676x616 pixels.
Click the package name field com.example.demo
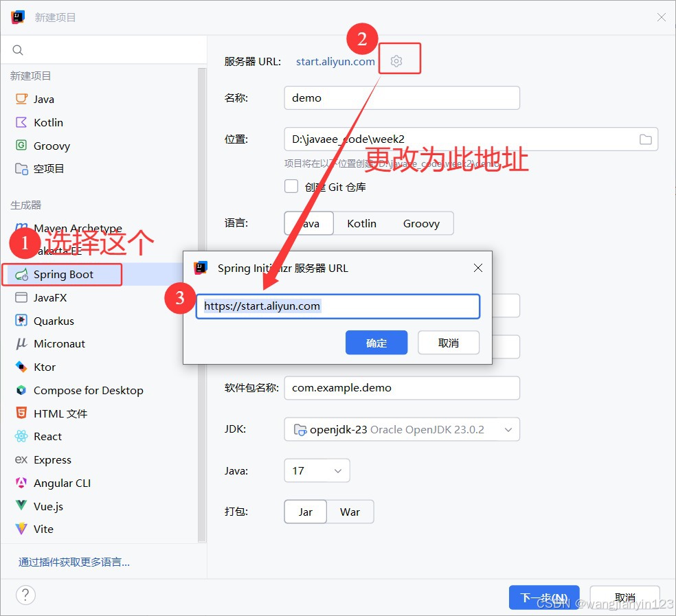402,388
